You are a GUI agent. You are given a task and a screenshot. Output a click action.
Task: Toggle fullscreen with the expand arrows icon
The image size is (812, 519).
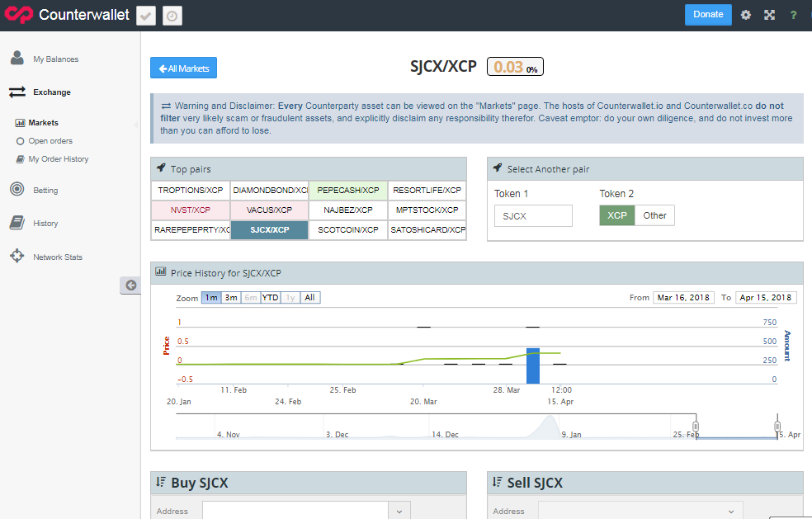(x=770, y=15)
